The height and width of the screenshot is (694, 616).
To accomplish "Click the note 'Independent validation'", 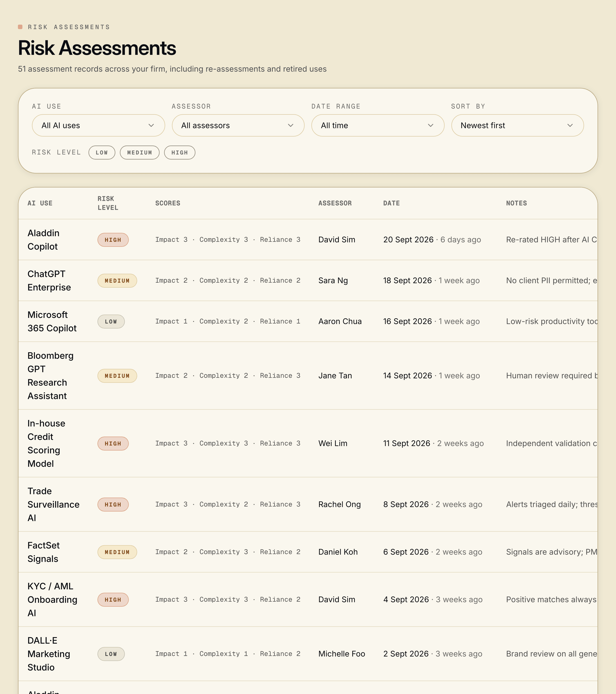I will [551, 443].
